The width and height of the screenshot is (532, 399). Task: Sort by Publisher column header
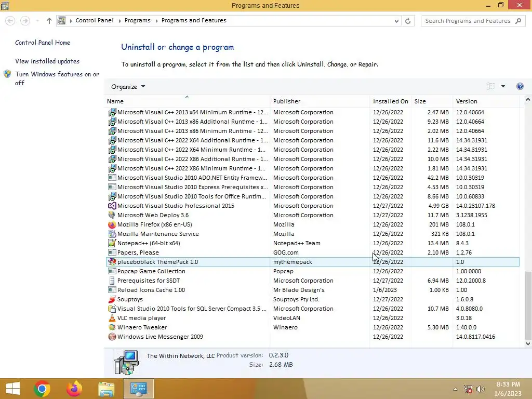(320, 101)
